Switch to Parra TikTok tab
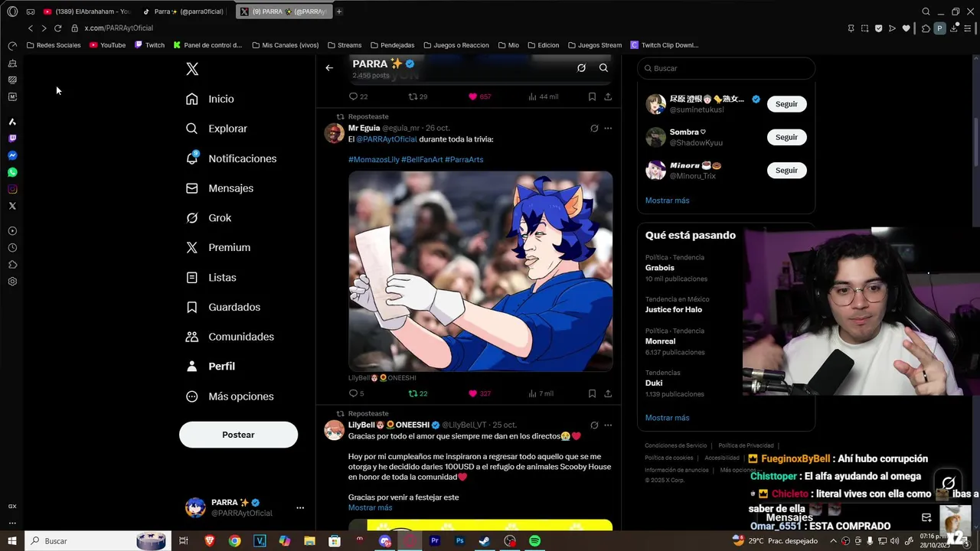 [184, 11]
